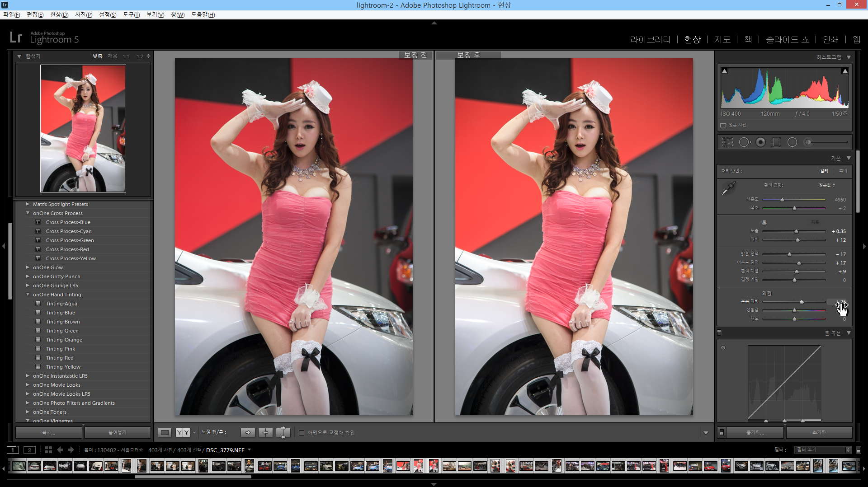Screen dimensions: 868x487
Task: Switch to Library (라이브러리) module
Action: (650, 40)
